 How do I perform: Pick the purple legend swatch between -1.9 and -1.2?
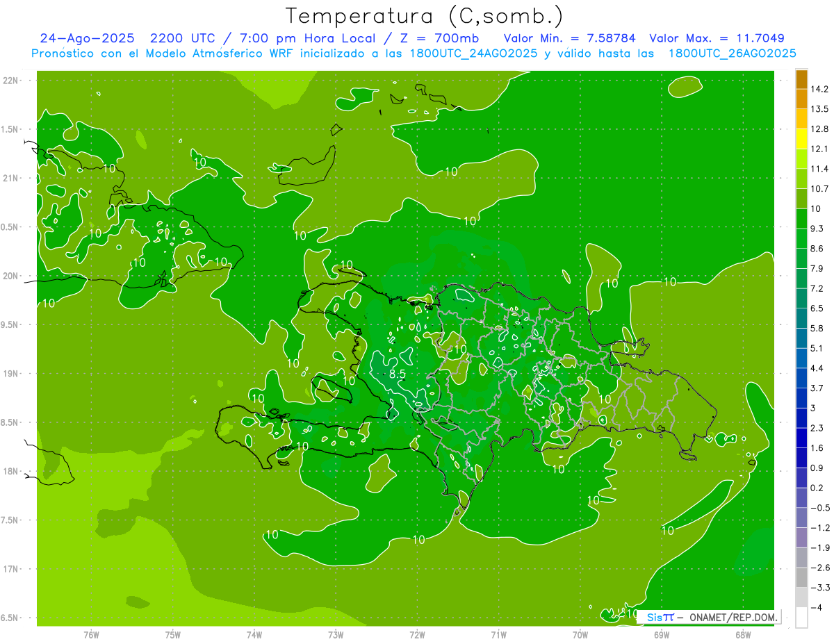[801, 538]
